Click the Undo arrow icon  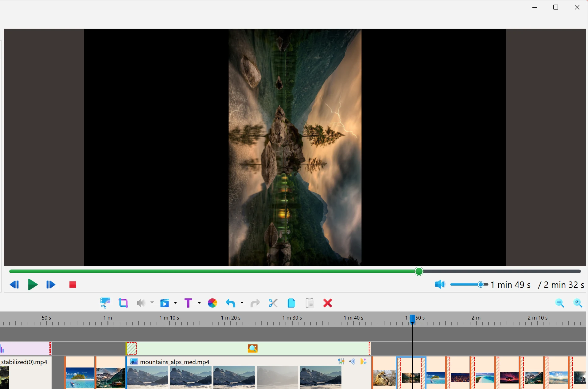coord(231,303)
